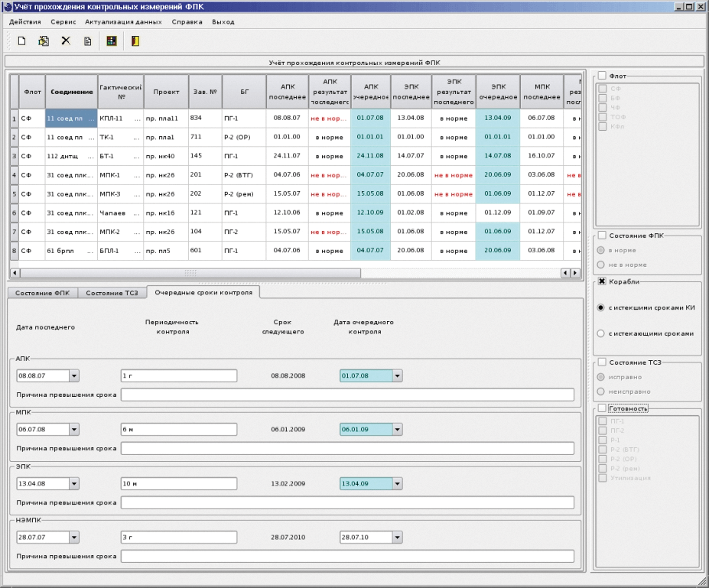Select the Очередные сроки контроля tab
This screenshot has width=709, height=588.
(203, 292)
